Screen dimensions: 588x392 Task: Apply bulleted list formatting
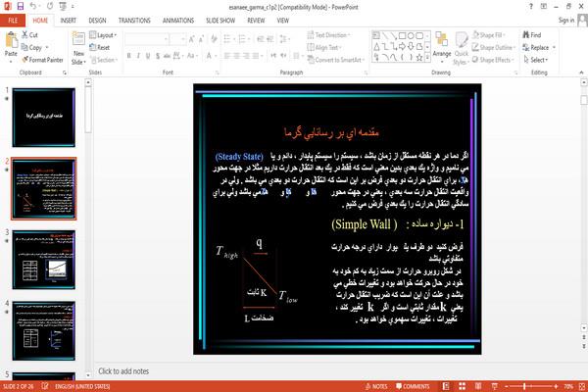pyautogui.click(x=228, y=38)
